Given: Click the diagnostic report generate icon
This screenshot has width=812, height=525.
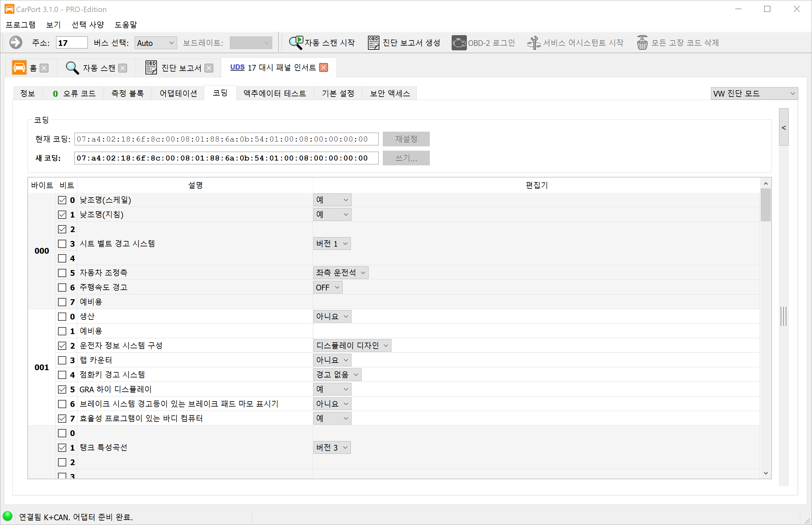Looking at the screenshot, I should (x=373, y=43).
